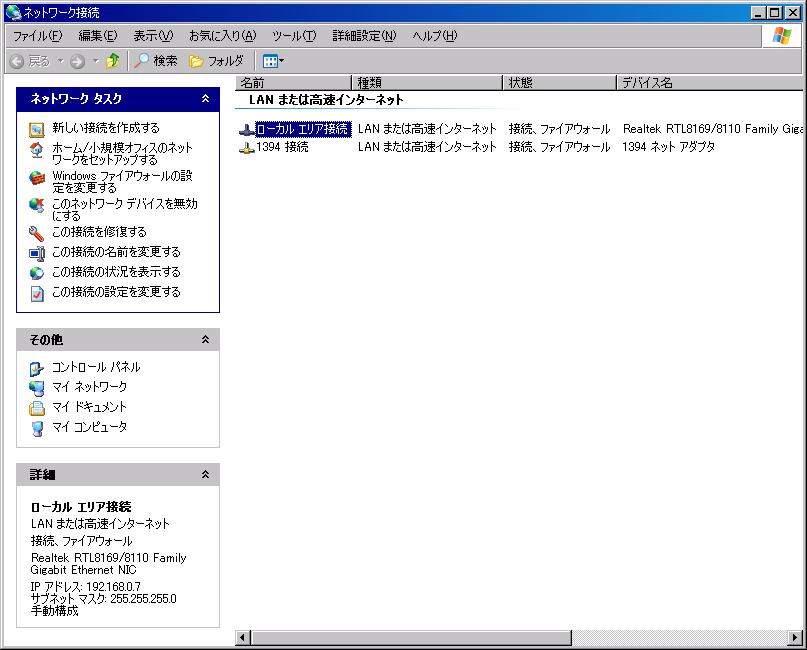
Task: Click the 新しい接続を作成する icon
Action: [37, 129]
